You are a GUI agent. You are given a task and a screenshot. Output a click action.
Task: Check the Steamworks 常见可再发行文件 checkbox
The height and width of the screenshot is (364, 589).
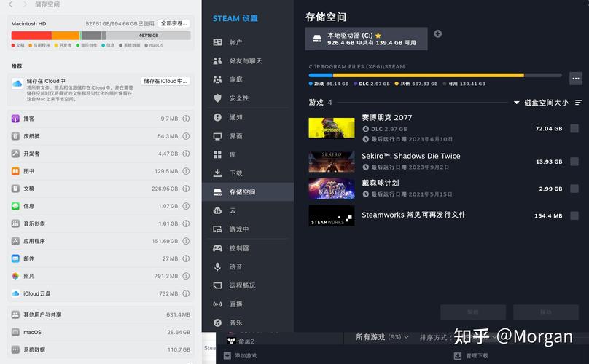(x=574, y=215)
